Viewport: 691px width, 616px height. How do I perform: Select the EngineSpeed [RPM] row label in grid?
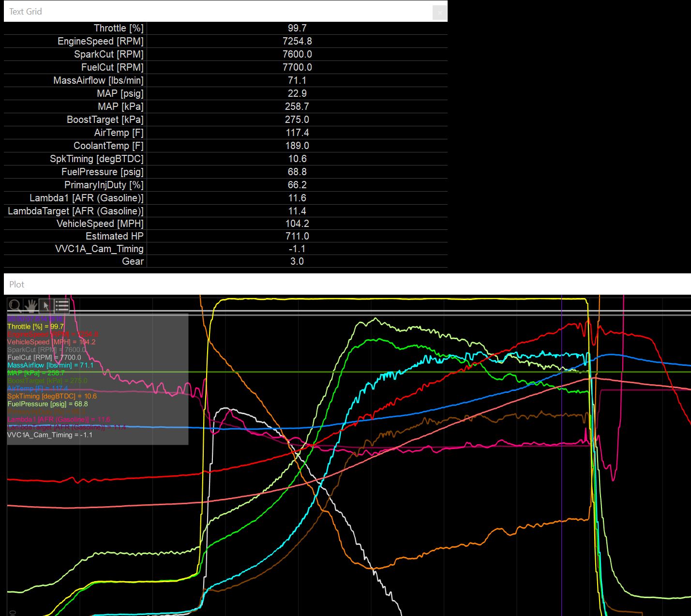click(x=100, y=41)
